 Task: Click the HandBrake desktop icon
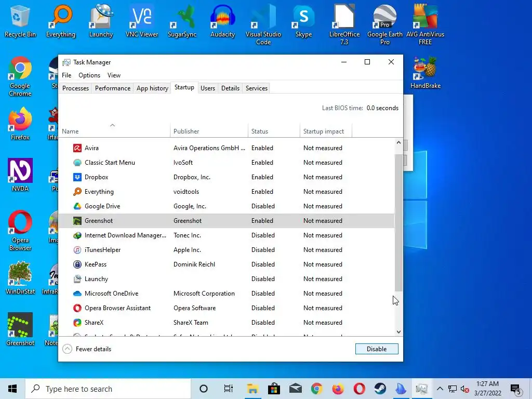[x=425, y=73]
